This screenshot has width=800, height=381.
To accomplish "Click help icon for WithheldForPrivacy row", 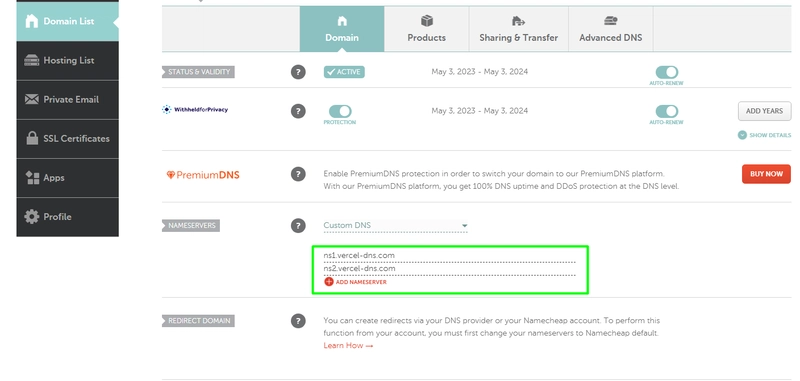I will point(298,111).
